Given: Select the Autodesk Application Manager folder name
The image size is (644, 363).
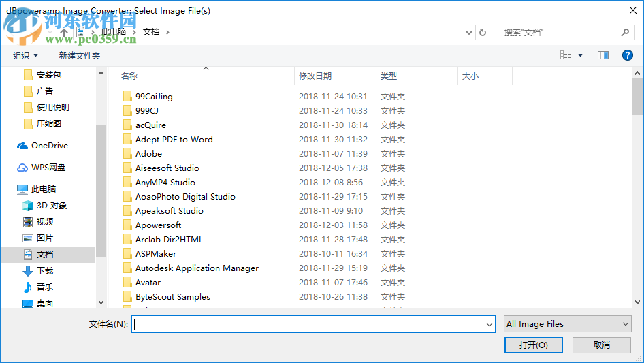Looking at the screenshot, I should click(x=197, y=268).
